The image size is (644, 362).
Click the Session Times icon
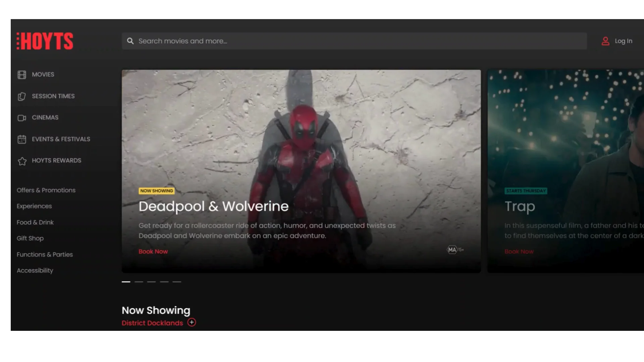[x=22, y=97]
